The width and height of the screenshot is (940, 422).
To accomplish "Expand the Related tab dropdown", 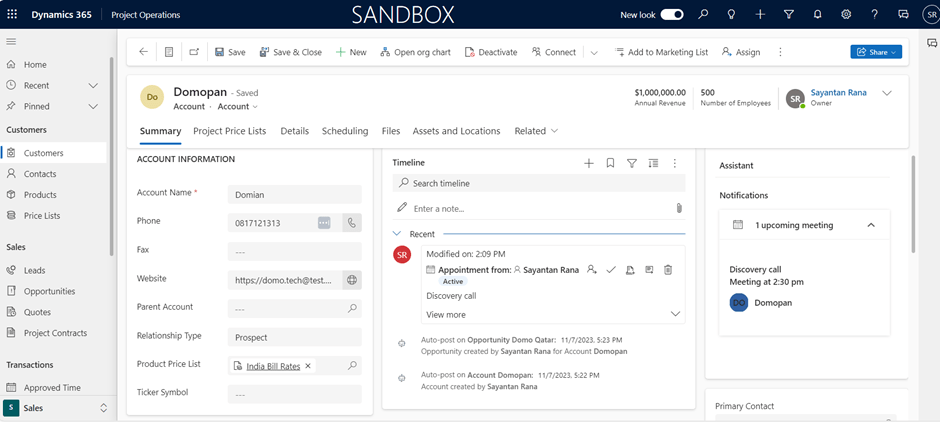I will pos(536,131).
